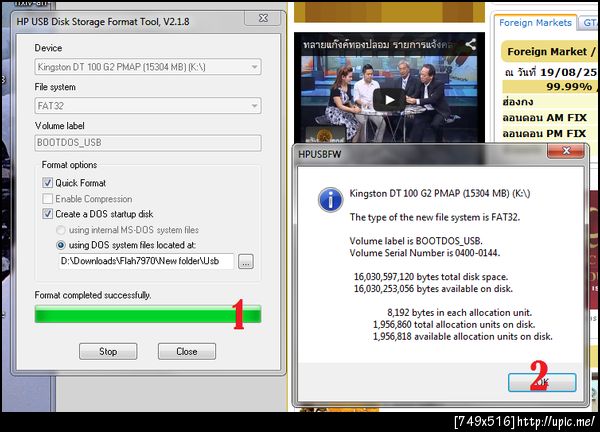Image resolution: width=600 pixels, height=432 pixels.
Task: Toggle the Enable Compression checkbox
Action: [x=47, y=199]
